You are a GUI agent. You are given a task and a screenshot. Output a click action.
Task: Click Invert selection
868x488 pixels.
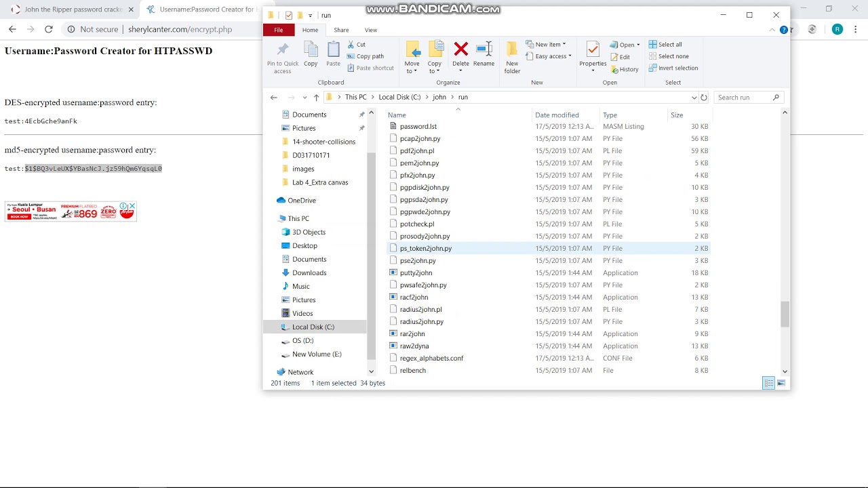pyautogui.click(x=673, y=68)
